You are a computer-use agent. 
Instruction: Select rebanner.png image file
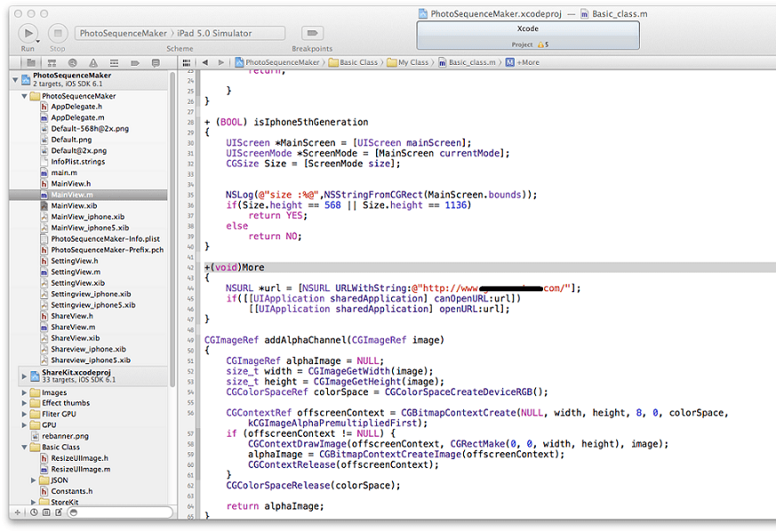click(x=65, y=436)
